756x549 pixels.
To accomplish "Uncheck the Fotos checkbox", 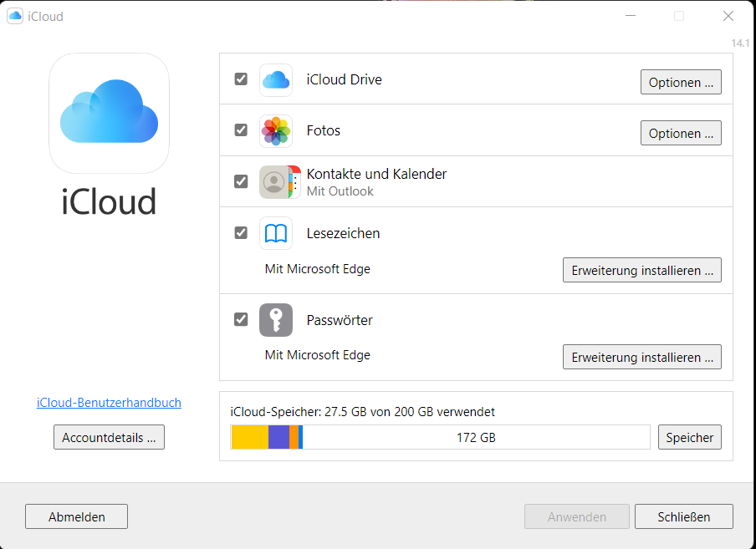I will coord(241,130).
